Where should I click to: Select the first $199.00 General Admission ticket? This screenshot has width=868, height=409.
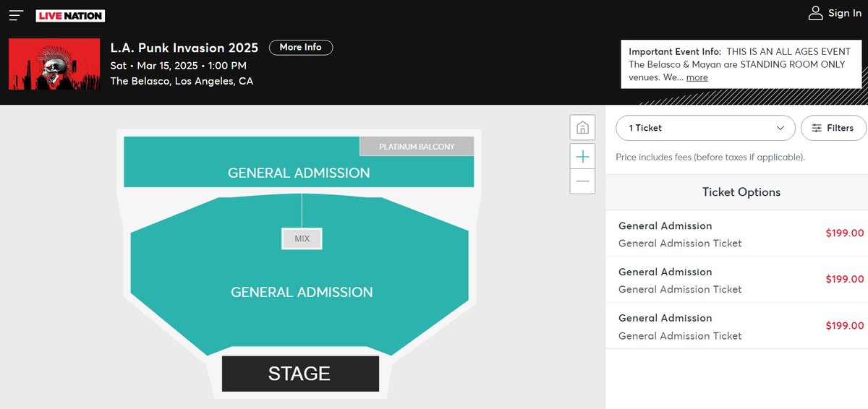point(736,233)
